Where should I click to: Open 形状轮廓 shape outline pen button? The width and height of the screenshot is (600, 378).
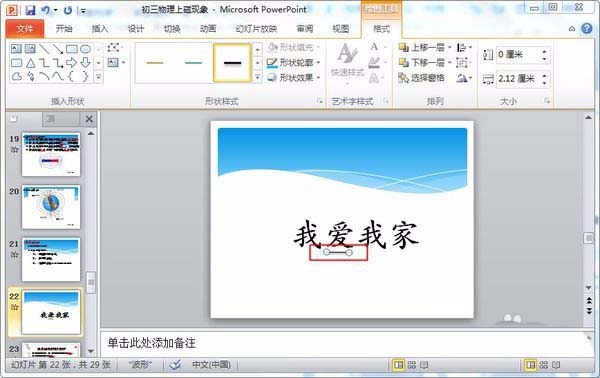[x=293, y=62]
